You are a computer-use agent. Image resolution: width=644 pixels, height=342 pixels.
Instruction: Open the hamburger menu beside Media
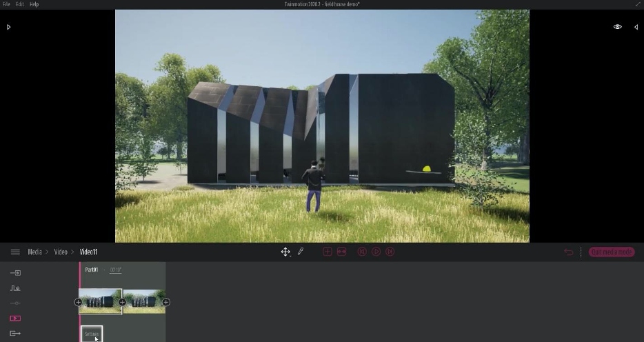pos(15,252)
